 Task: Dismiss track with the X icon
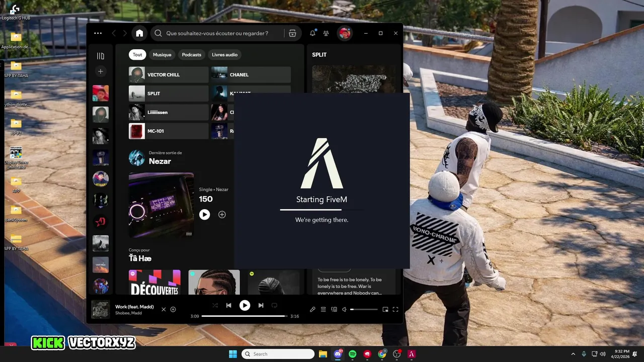tap(164, 310)
